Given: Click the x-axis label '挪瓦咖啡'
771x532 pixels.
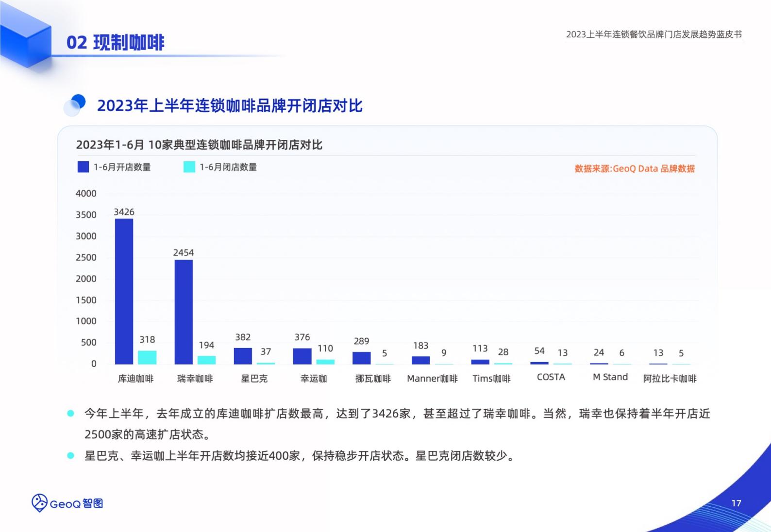Looking at the screenshot, I should tap(373, 378).
